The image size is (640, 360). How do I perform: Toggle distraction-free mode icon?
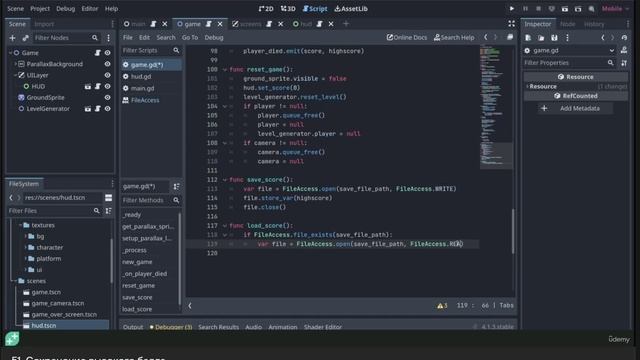(x=511, y=24)
